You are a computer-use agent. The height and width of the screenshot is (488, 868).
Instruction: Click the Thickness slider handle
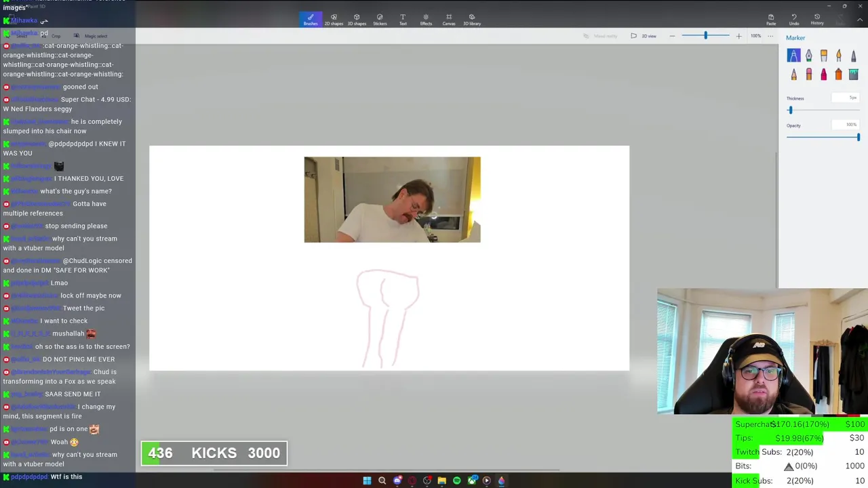(790, 110)
